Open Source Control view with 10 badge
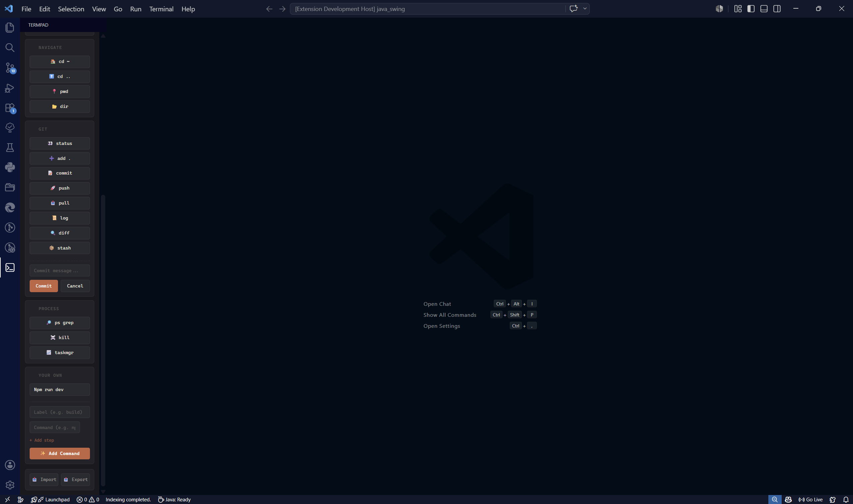 [10, 68]
